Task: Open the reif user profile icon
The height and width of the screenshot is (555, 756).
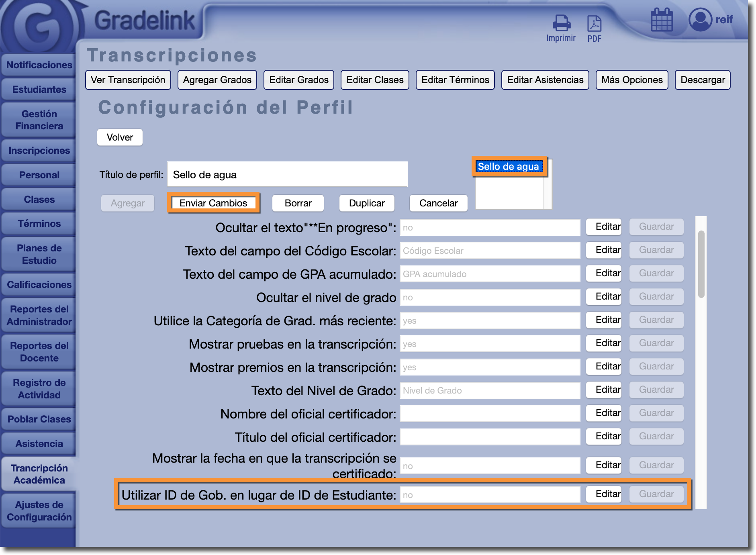Action: click(700, 20)
